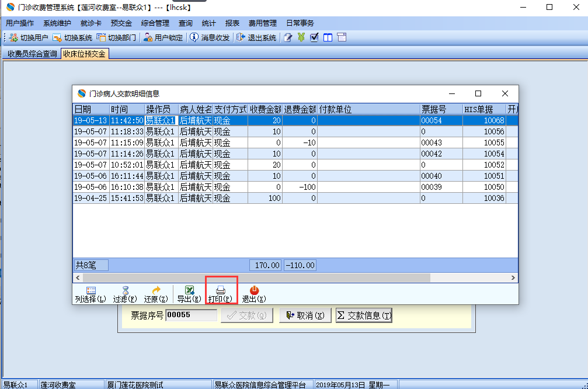Click the 共8笔 record count
This screenshot has height=389, width=588.
(92, 265)
